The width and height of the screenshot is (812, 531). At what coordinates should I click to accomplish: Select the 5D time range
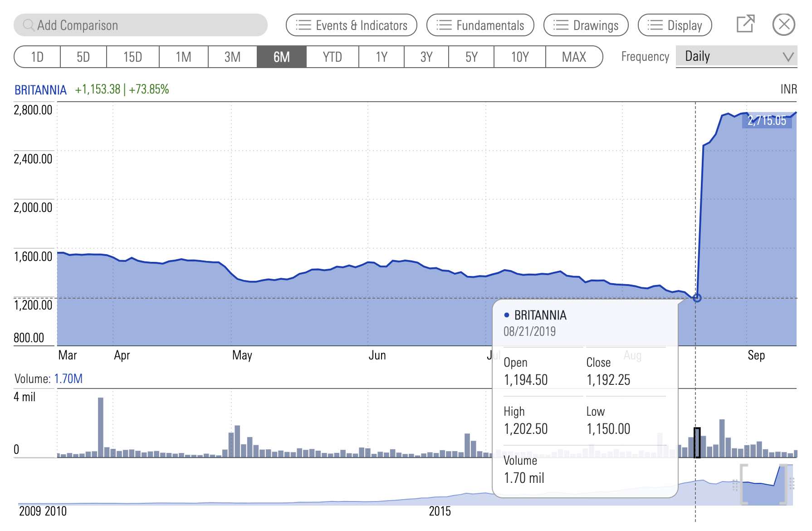(83, 57)
